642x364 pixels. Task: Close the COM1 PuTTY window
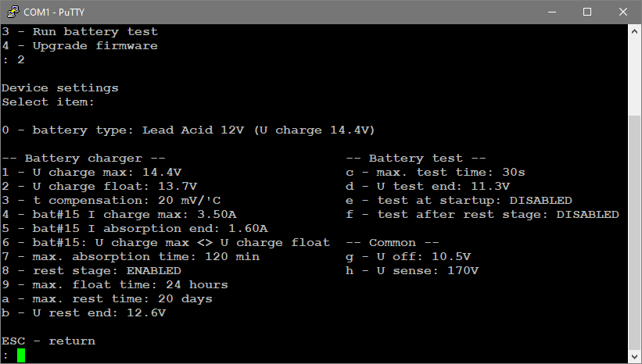tap(623, 12)
